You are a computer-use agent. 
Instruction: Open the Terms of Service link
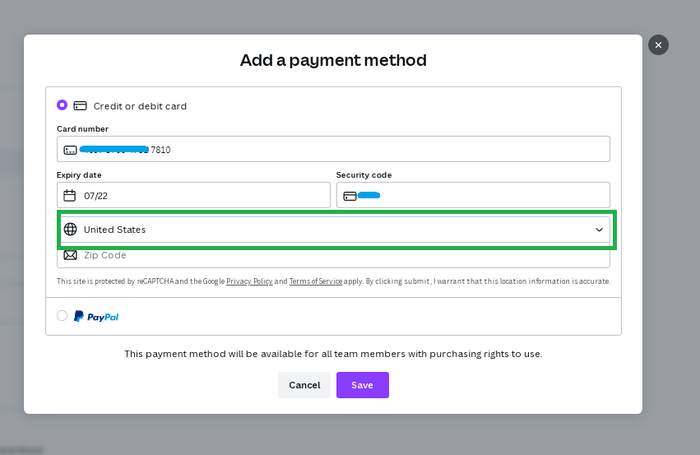[x=315, y=282]
